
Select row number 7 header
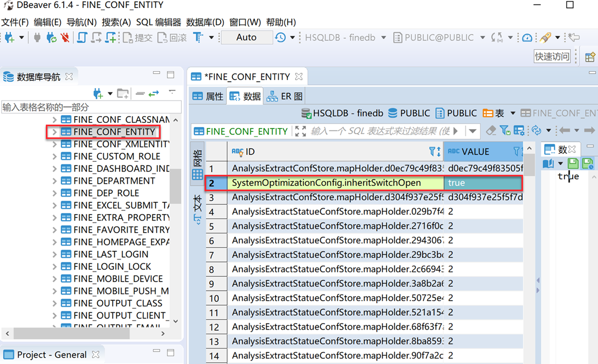coord(217,255)
